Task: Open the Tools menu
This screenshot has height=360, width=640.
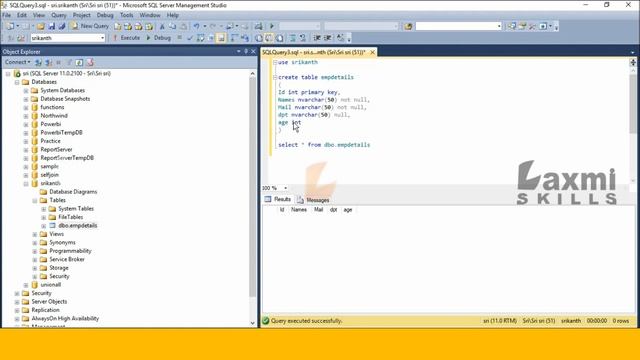Action: [x=127, y=15]
